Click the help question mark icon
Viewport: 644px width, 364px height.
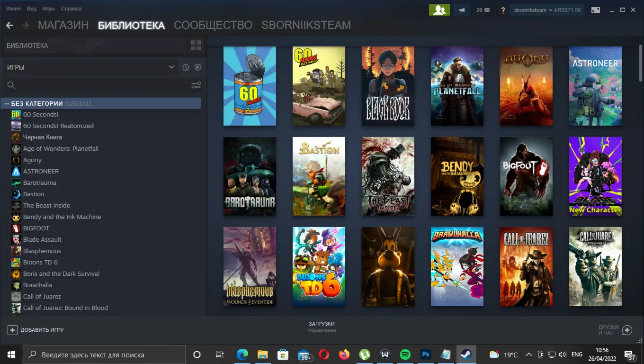503,10
